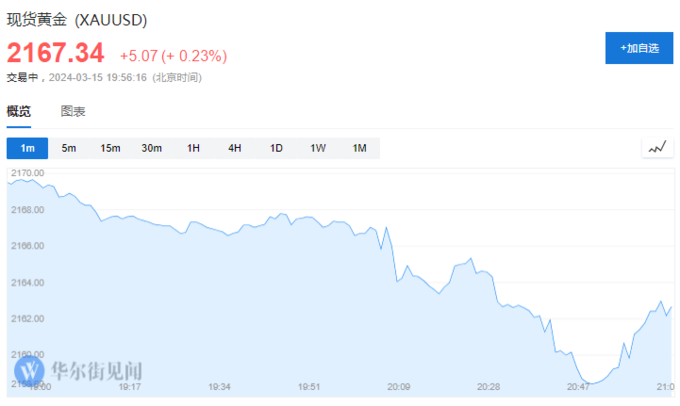Select the 1M timeframe

click(360, 148)
